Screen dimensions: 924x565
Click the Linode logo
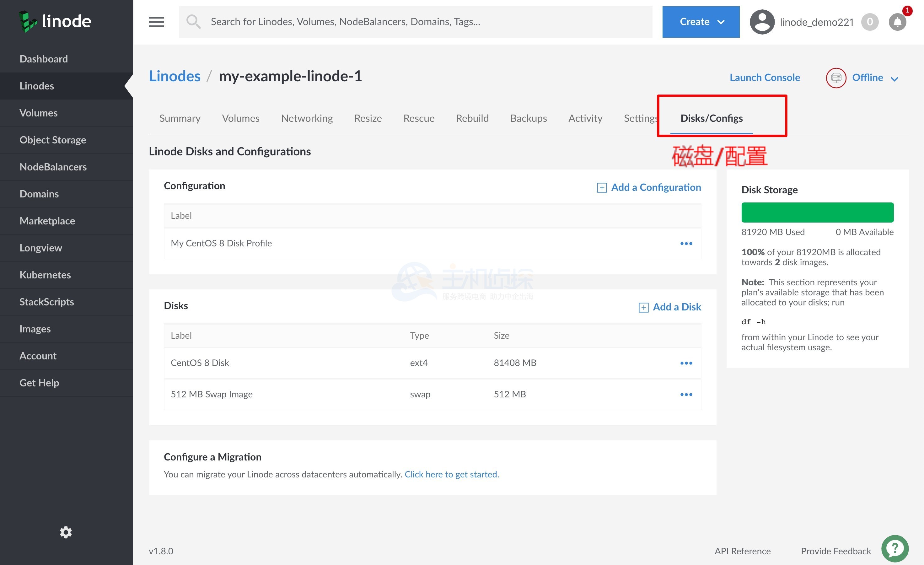(55, 21)
